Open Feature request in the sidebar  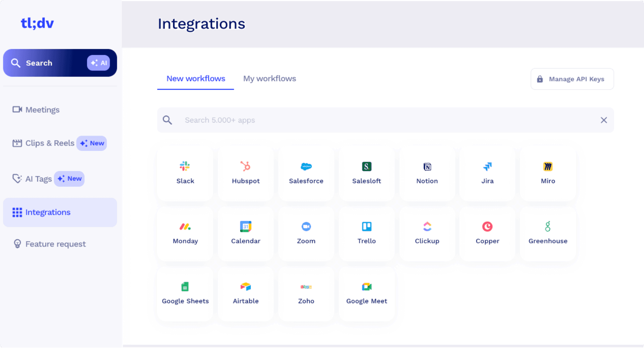(55, 244)
